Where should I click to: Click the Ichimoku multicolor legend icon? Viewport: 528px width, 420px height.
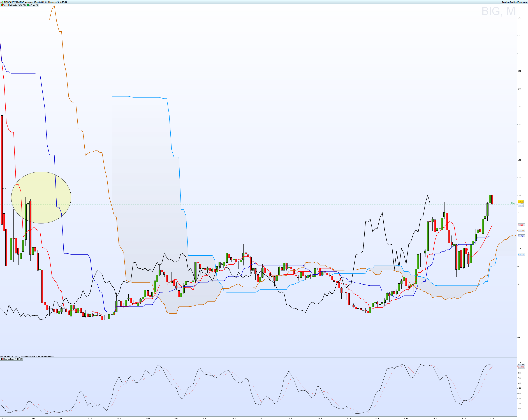[x=9, y=5]
